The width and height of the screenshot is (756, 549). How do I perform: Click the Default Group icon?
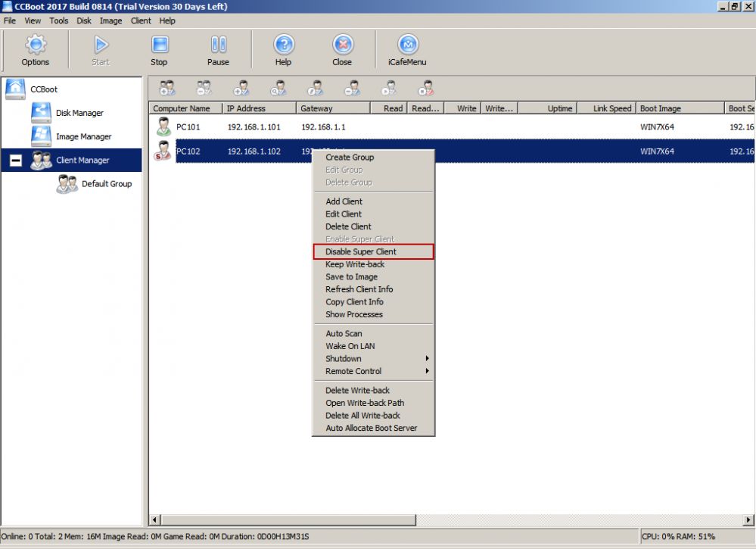click(67, 183)
